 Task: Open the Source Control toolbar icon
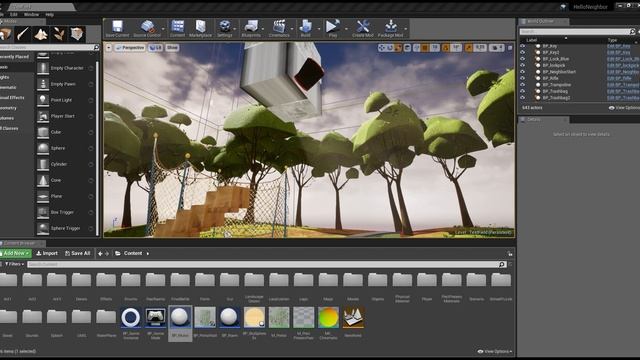[x=147, y=27]
